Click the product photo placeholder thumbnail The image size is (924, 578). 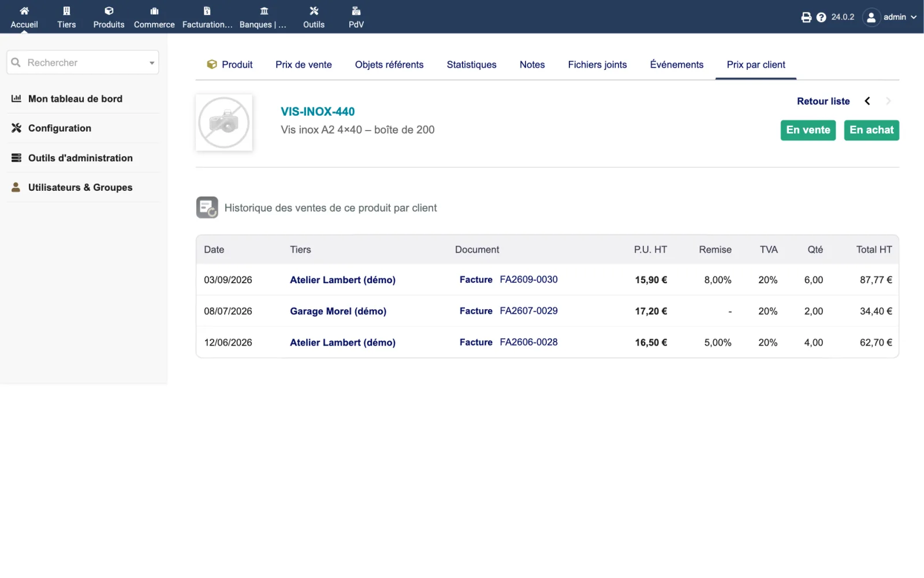click(224, 123)
